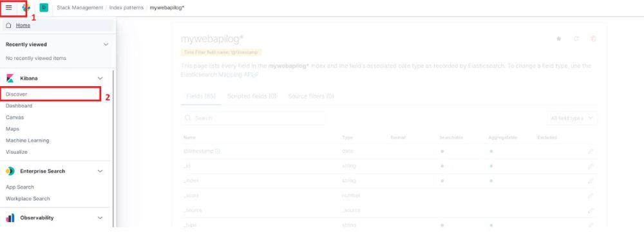Open the All field types dropdown
This screenshot has height=251, width=644.
coord(572,118)
